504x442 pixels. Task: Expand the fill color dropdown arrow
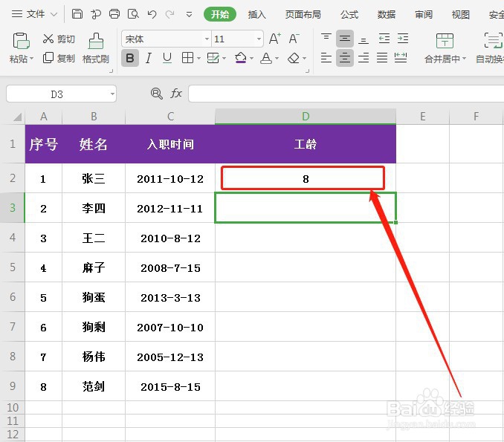(x=252, y=59)
